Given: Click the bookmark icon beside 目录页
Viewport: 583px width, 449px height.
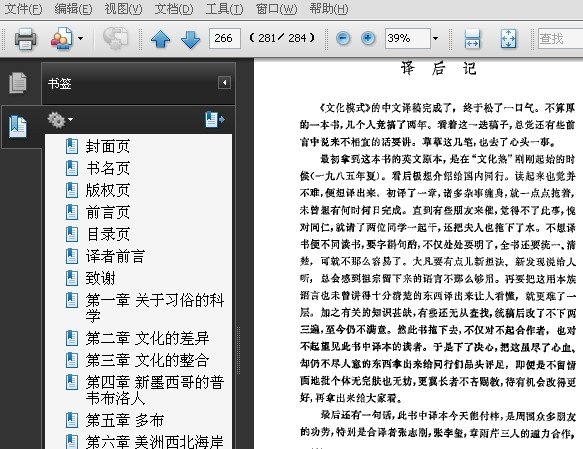Looking at the screenshot, I should tap(72, 234).
